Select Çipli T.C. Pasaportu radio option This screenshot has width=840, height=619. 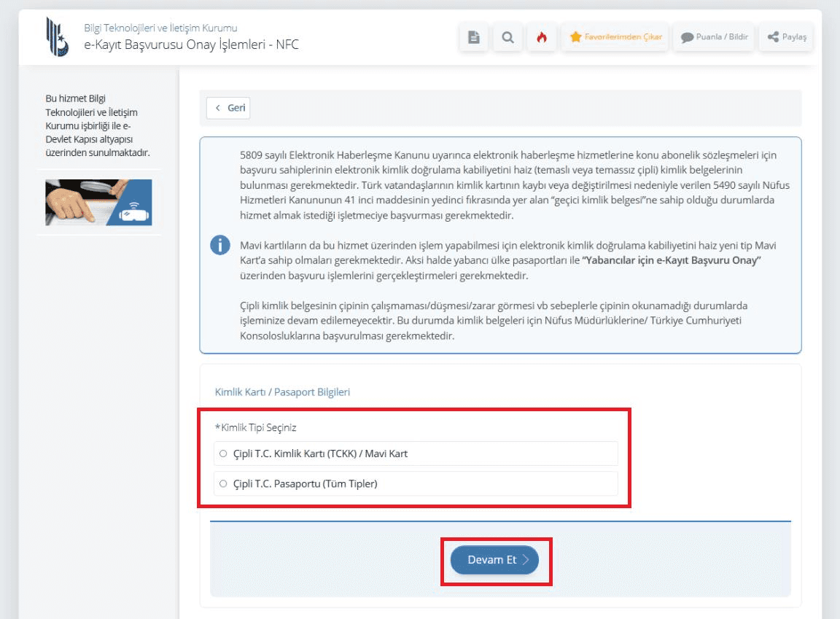point(223,483)
